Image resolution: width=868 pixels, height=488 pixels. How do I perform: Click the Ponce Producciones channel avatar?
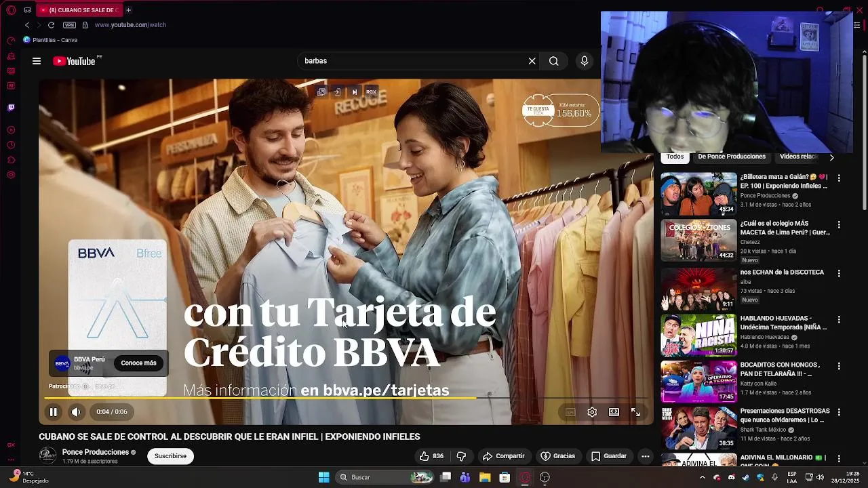(47, 455)
